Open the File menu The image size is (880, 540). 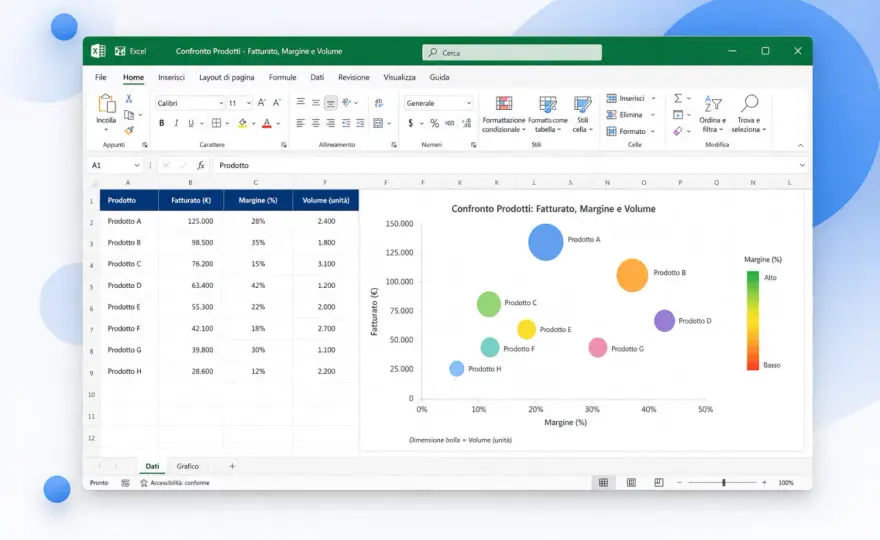[x=100, y=77]
